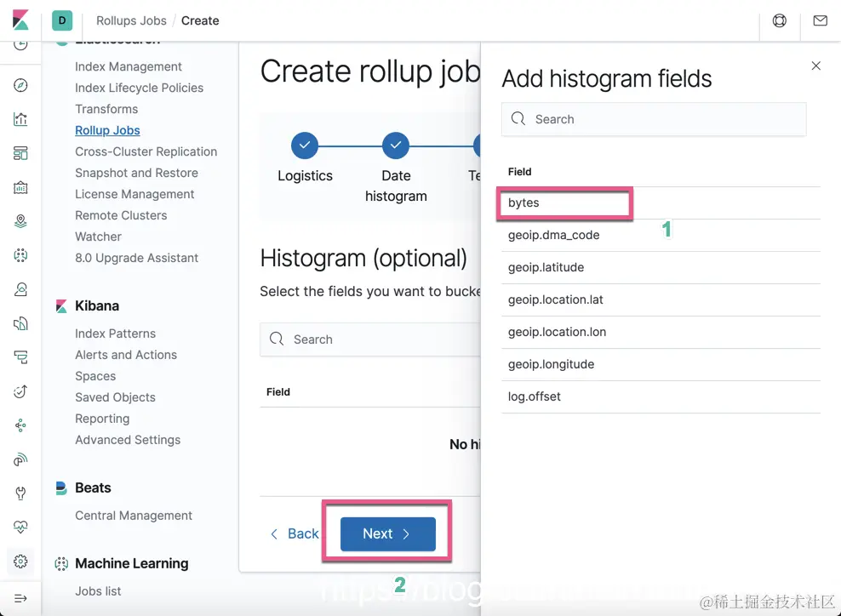Open Rollup Jobs in the management menu
The width and height of the screenshot is (841, 616).
107,130
